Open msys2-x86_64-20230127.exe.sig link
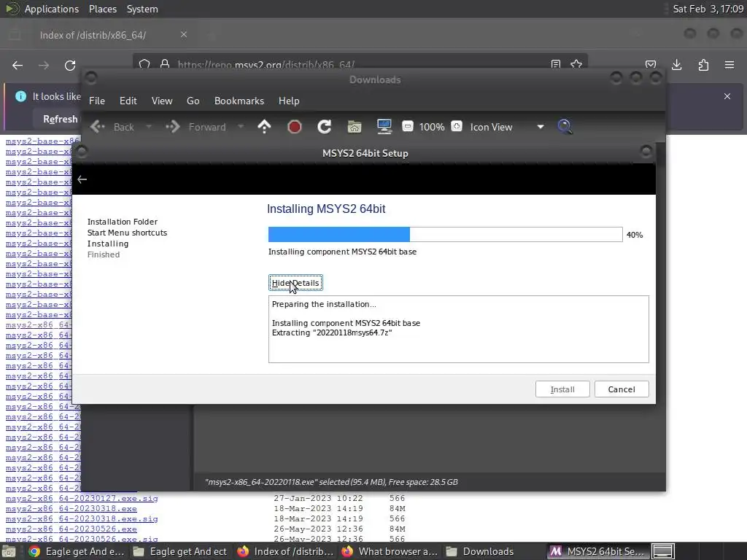 (x=82, y=498)
